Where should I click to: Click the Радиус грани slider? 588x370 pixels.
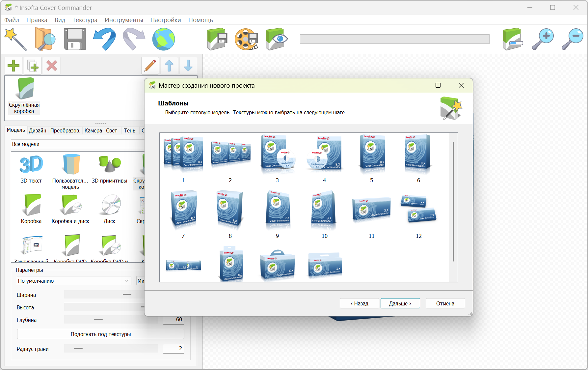[x=111, y=349]
